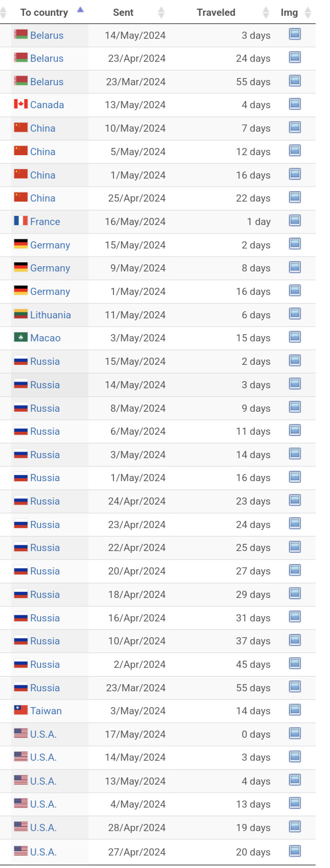Open image icon for France 16/May/2024 row

[x=295, y=221]
